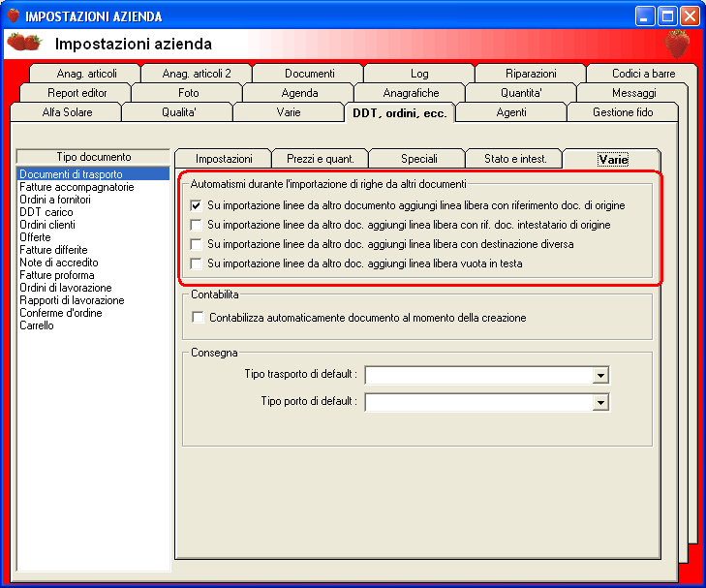The height and width of the screenshot is (588, 706).
Task: Open the Log tab
Action: coord(419,74)
